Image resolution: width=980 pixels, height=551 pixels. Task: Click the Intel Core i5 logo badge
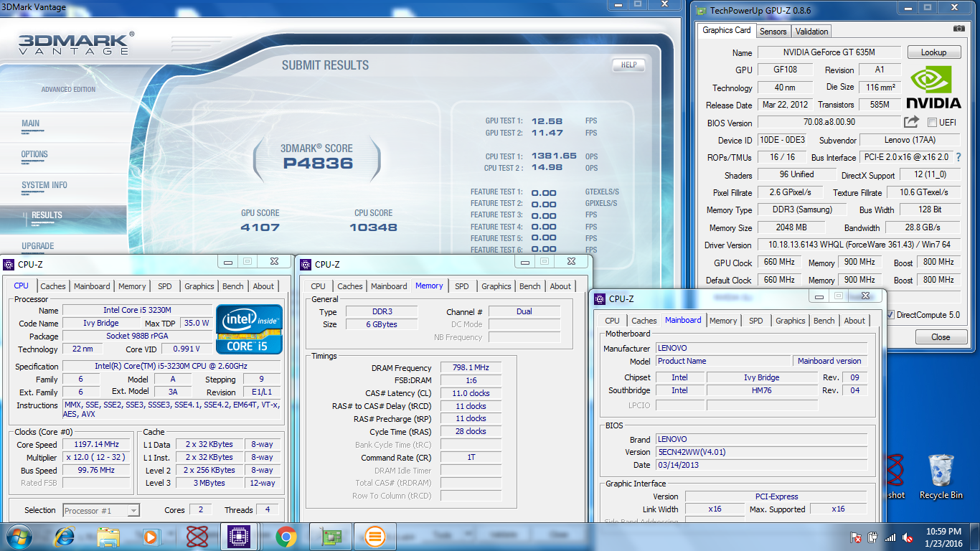(x=249, y=329)
